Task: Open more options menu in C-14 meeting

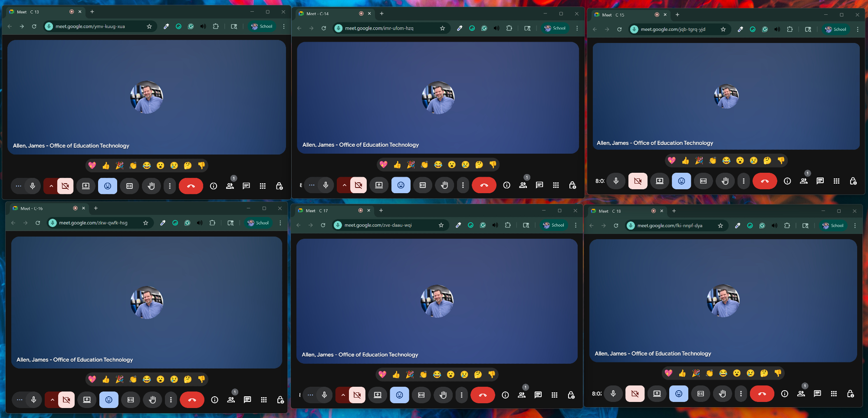Action: tap(463, 185)
